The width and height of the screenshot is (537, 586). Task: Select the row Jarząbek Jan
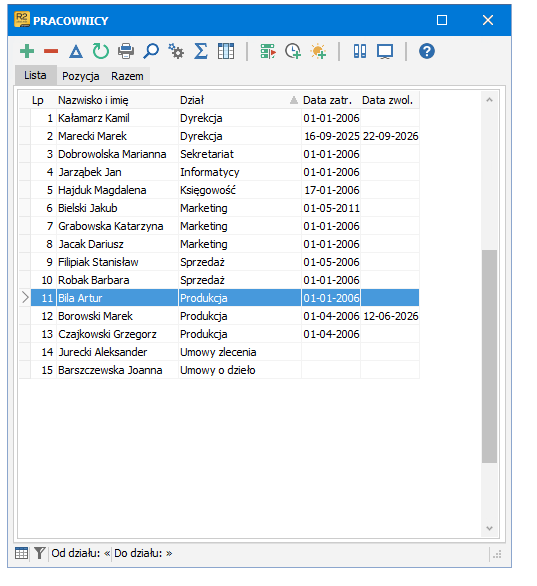(219, 172)
